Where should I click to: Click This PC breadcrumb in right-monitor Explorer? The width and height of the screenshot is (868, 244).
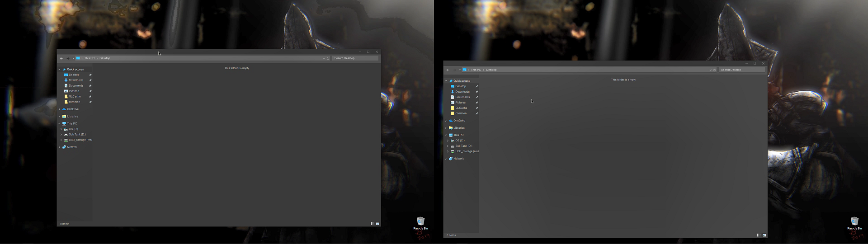pos(476,70)
